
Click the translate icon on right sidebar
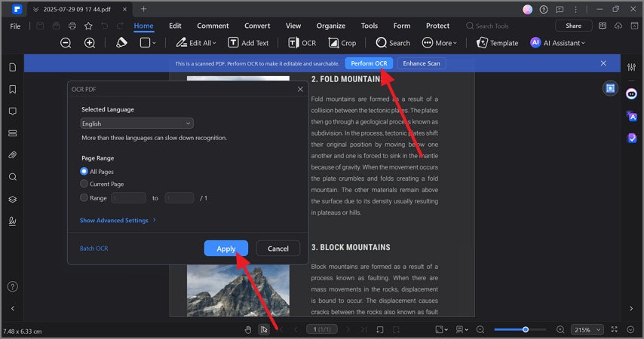click(632, 116)
